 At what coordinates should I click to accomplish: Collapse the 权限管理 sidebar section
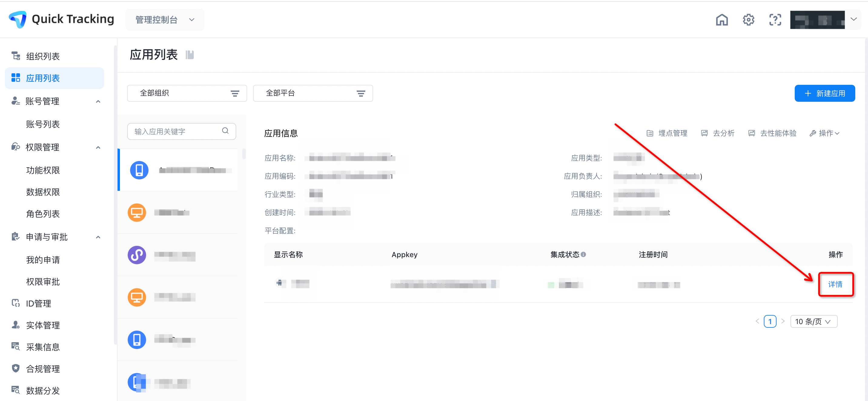(x=98, y=147)
